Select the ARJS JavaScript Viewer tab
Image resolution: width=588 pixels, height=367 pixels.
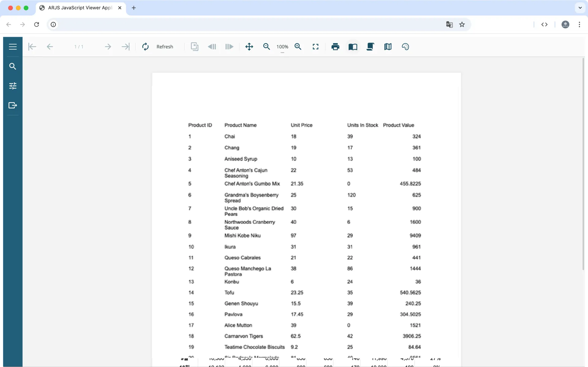click(81, 8)
